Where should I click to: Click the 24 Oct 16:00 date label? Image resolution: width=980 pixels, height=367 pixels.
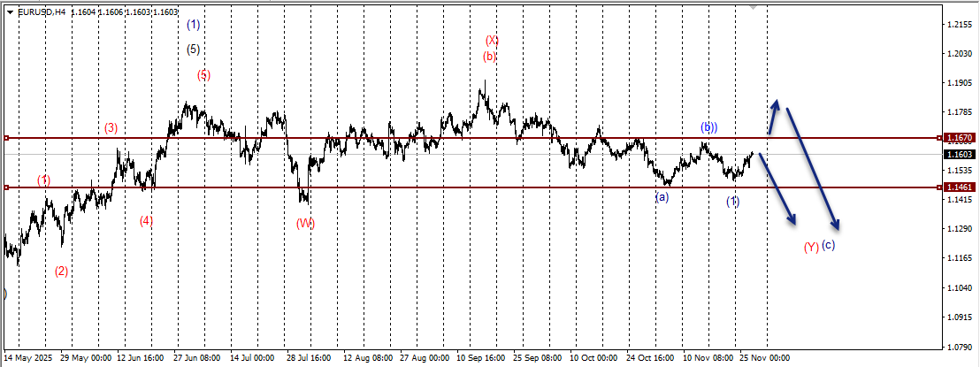[650, 358]
